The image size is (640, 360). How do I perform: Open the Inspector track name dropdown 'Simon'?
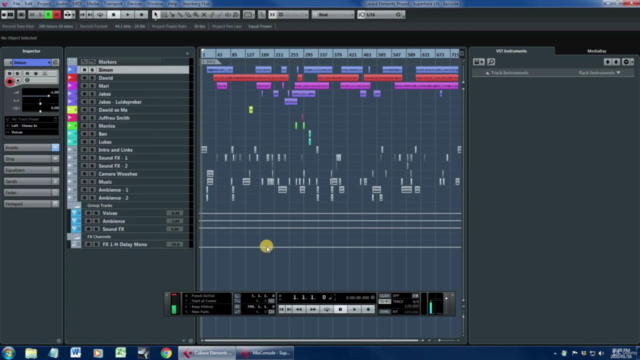pyautogui.click(x=31, y=62)
